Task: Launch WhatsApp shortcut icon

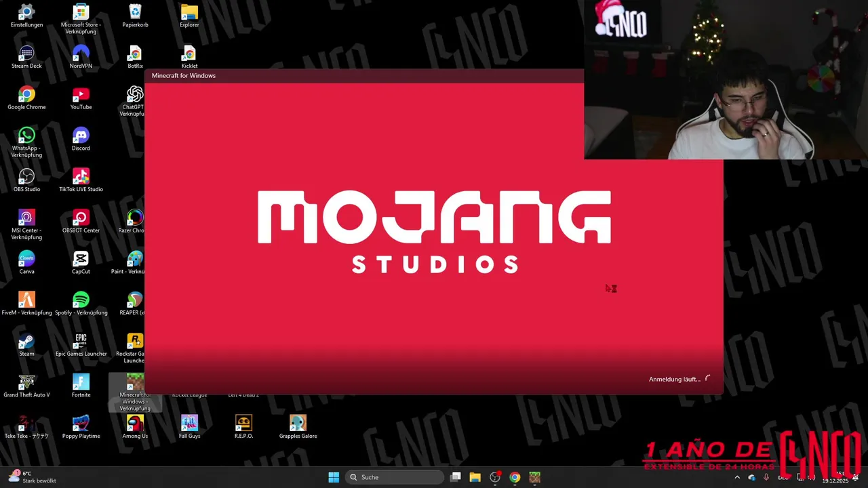Action: [26, 142]
